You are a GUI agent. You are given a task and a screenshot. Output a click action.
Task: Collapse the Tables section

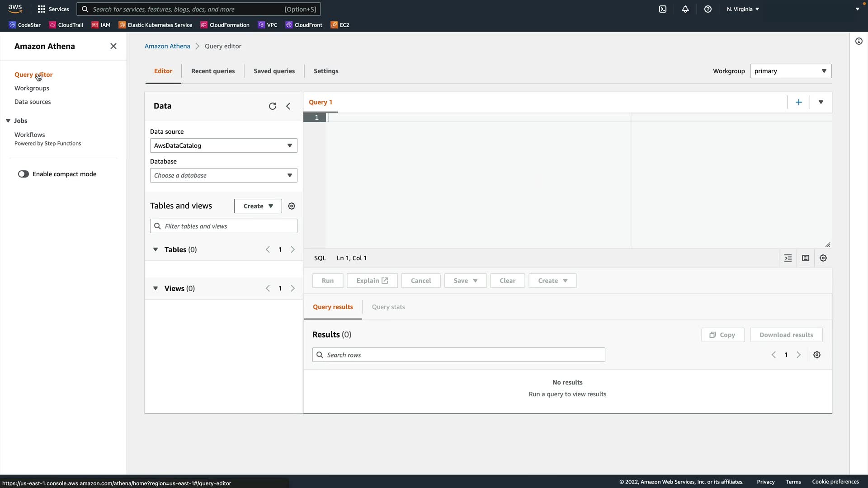(156, 249)
